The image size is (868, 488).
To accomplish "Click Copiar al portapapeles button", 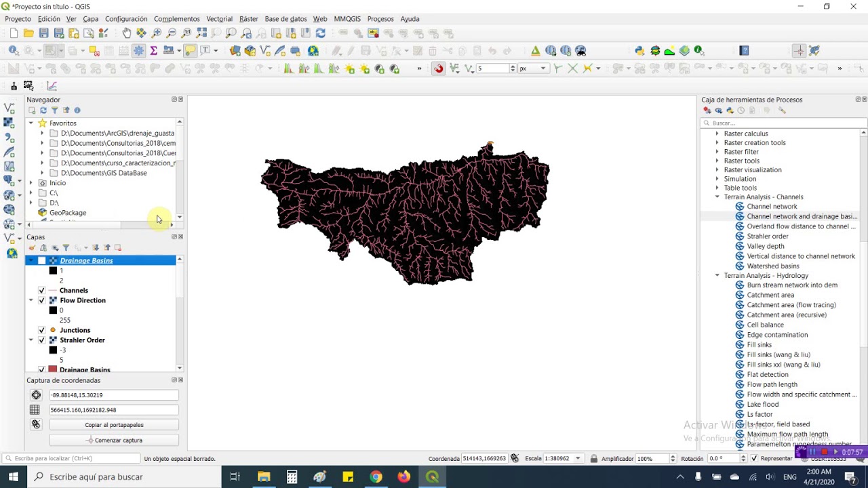I will click(x=114, y=425).
